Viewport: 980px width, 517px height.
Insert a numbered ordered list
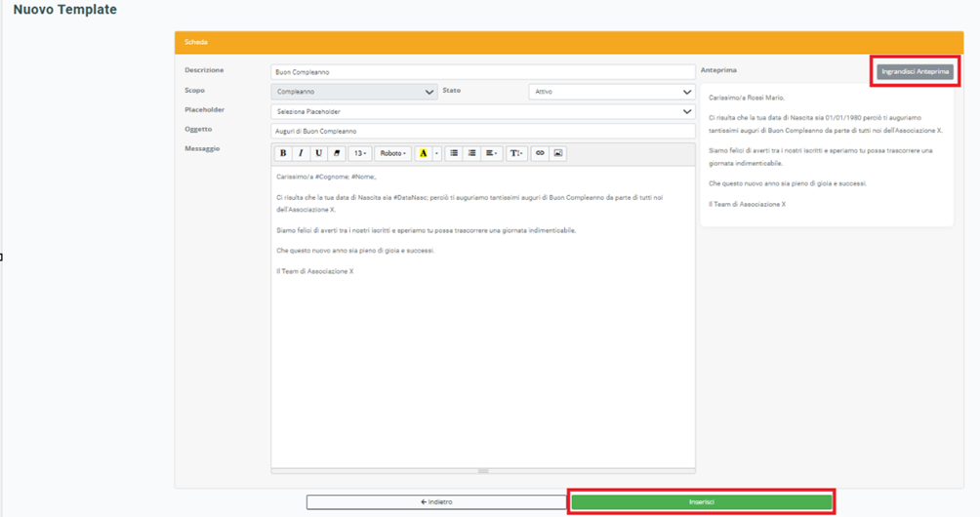pyautogui.click(x=471, y=153)
